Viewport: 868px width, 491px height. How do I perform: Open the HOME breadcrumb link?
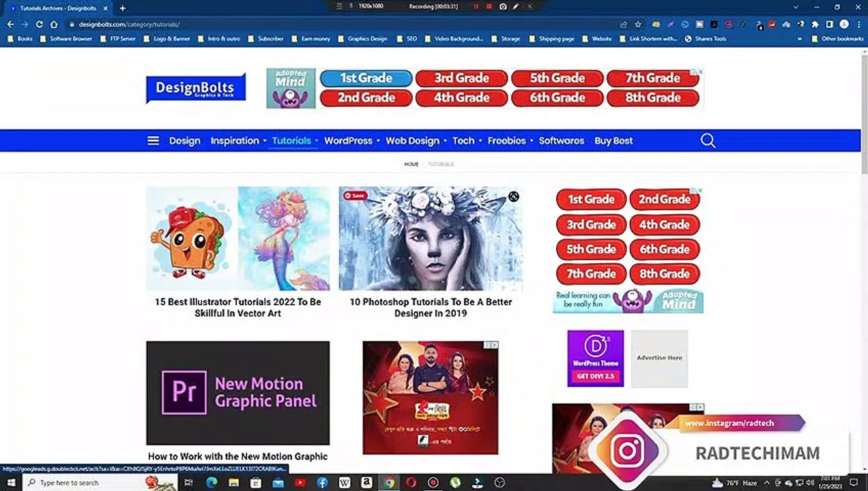point(411,164)
